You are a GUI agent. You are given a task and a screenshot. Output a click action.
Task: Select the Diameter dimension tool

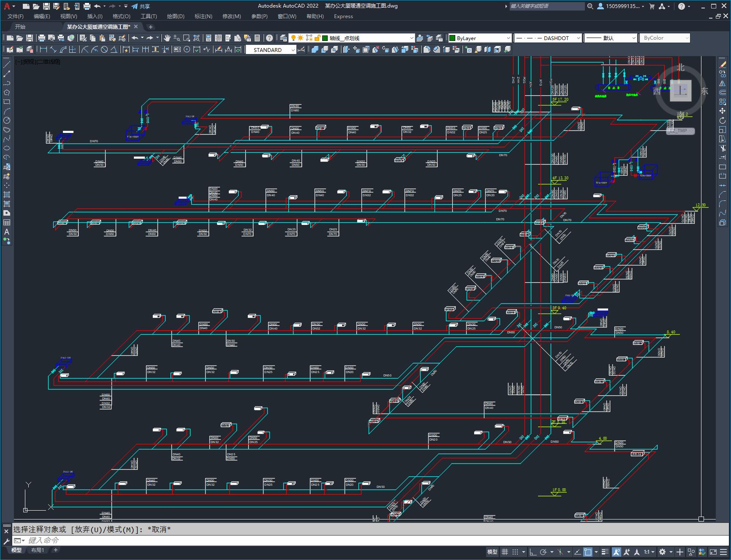pyautogui.click(x=104, y=50)
